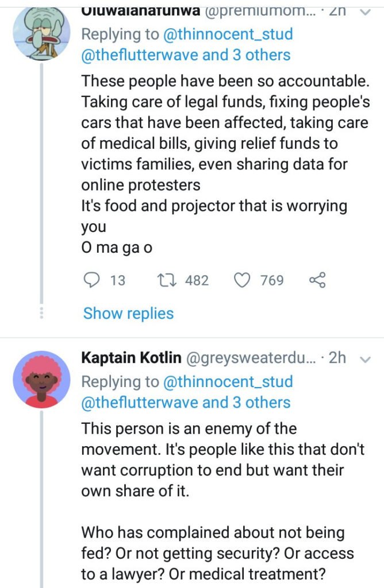Open @thinnocent_stud in Kaptain Kotlin's reply header
384x588 pixels.
[x=229, y=381]
